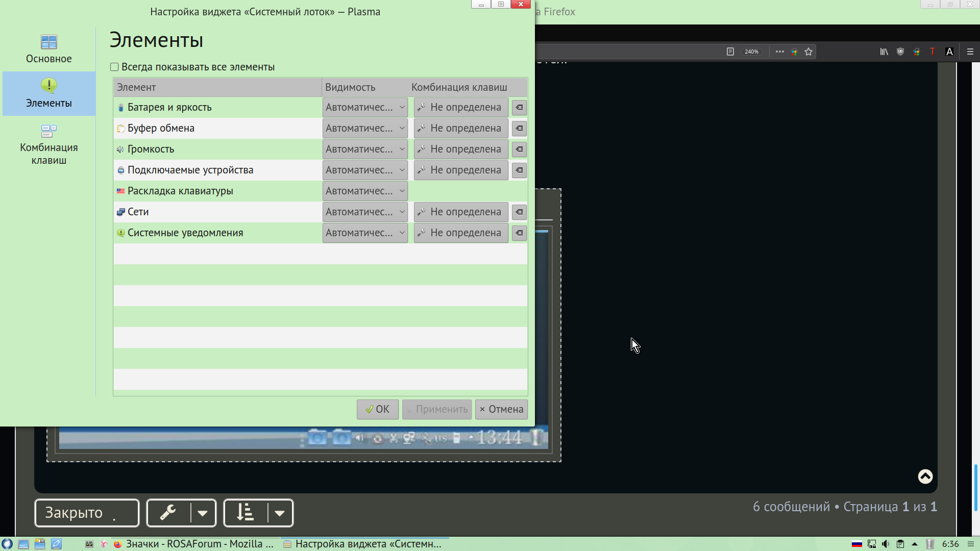Open Firefox hamburger menu

(970, 52)
